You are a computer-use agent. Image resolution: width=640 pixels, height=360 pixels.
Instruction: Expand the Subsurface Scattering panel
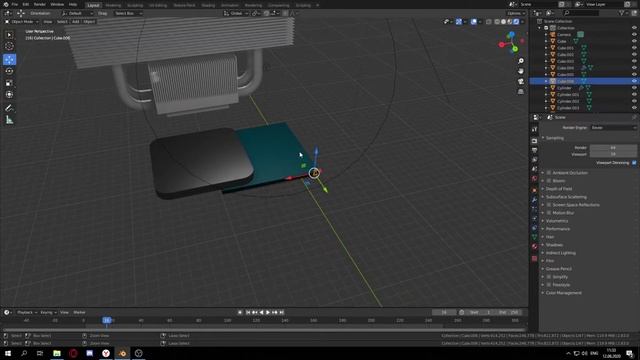pos(566,197)
